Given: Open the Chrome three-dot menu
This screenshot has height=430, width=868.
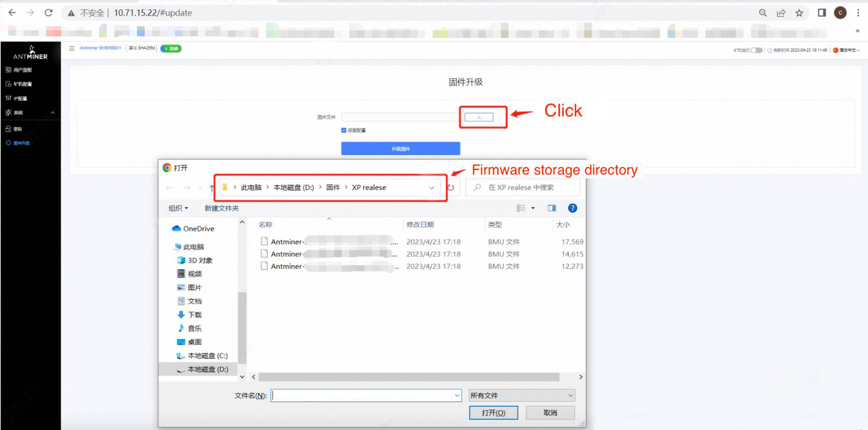Looking at the screenshot, I should [858, 13].
